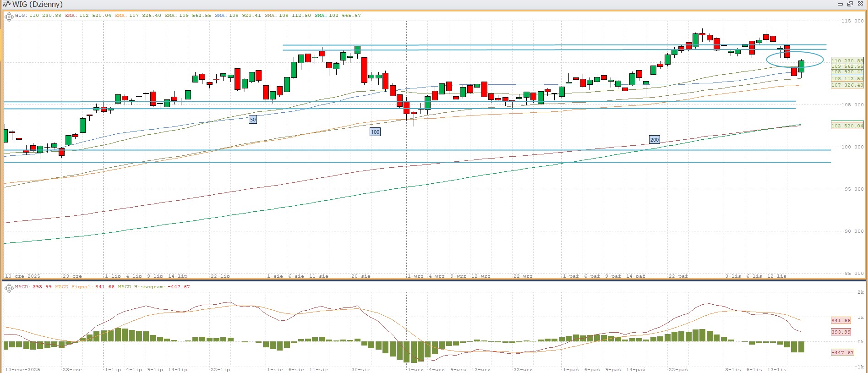Click the 1-wrz date on price time axis
Viewport: 868px width, 373px height.
click(415, 276)
